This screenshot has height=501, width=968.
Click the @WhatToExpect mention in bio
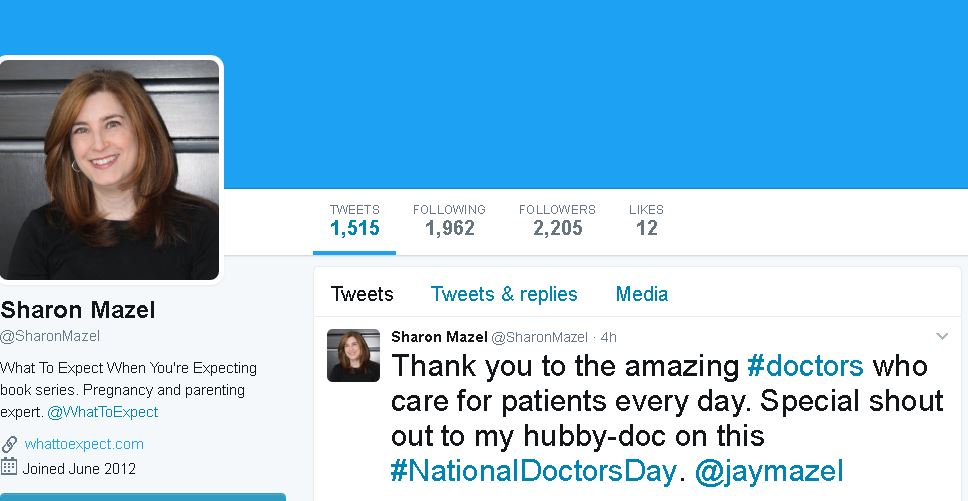102,412
